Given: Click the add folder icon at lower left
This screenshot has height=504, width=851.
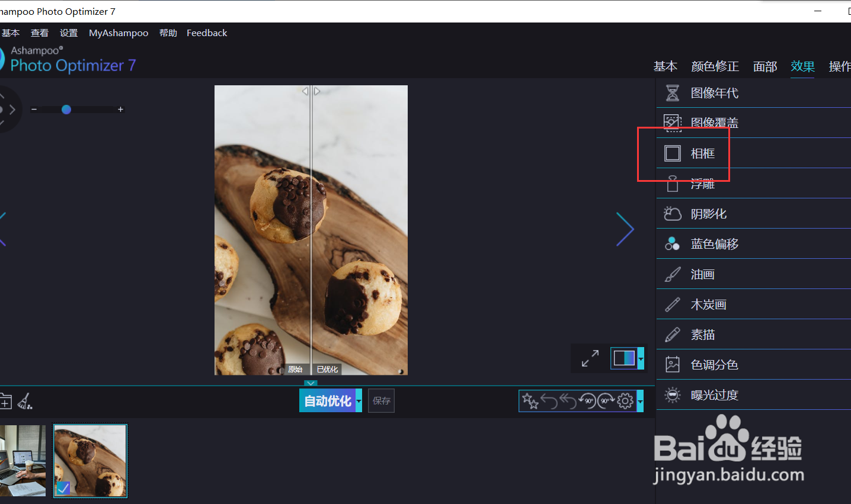Looking at the screenshot, I should (x=5, y=402).
